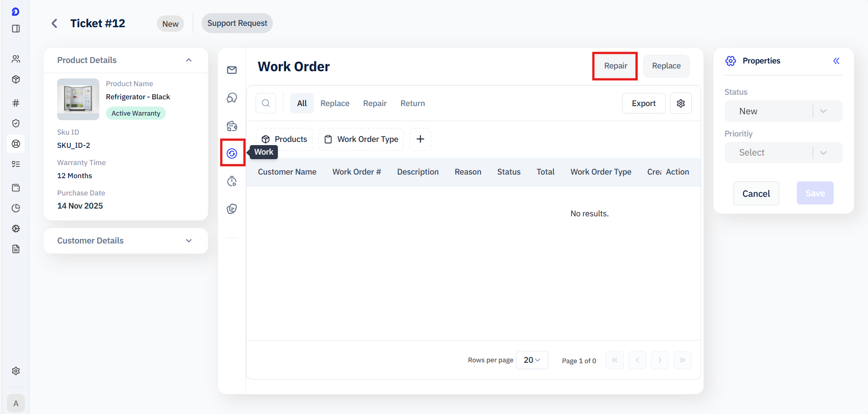Open the Status dropdown showing New

coord(783,111)
